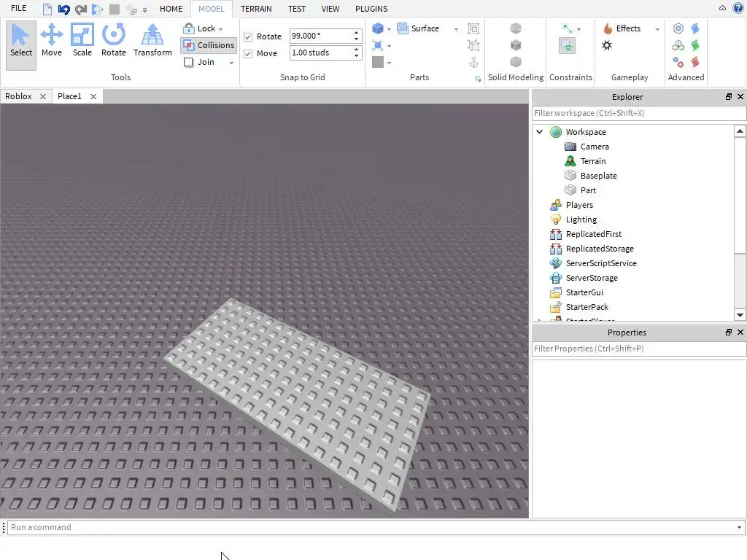Viewport: 747px width, 560px height.
Task: Open the Effects dropdown arrow
Action: (657, 29)
